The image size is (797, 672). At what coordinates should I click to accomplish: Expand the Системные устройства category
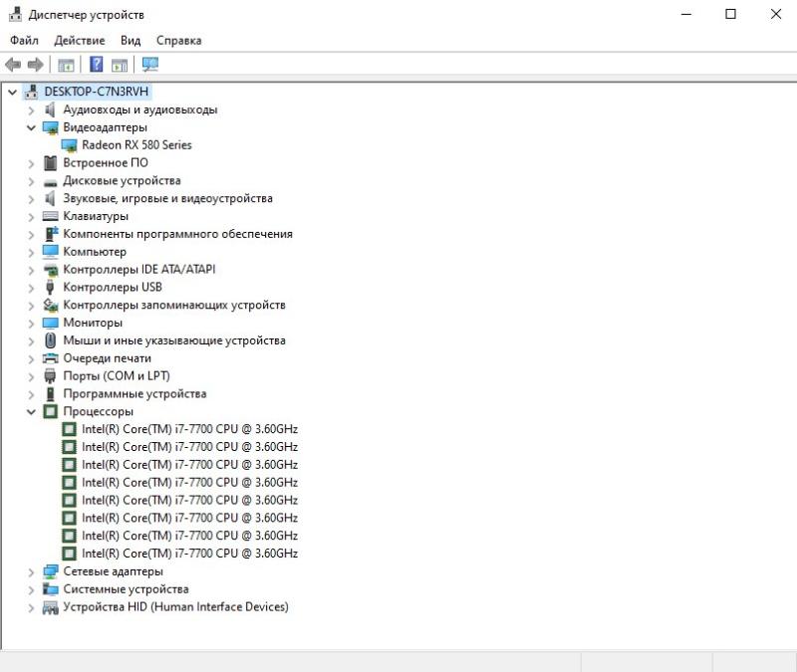click(31, 589)
